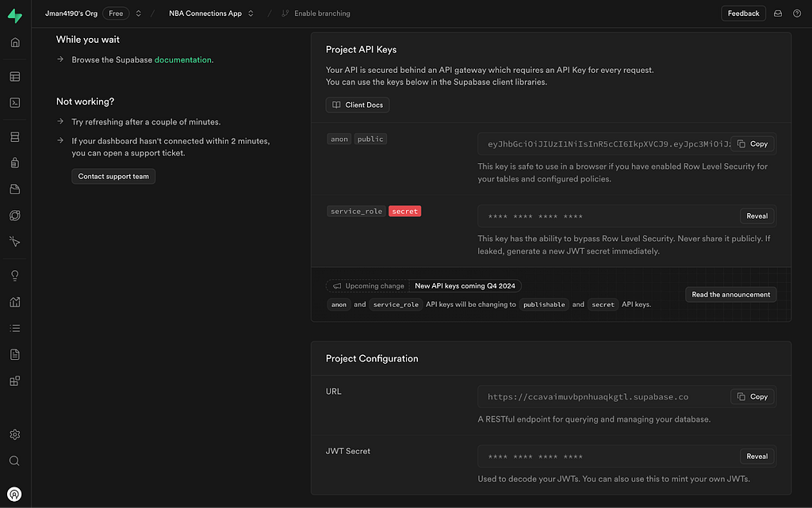This screenshot has width=812, height=508.
Task: Open the Authentication lock icon
Action: coord(15,163)
